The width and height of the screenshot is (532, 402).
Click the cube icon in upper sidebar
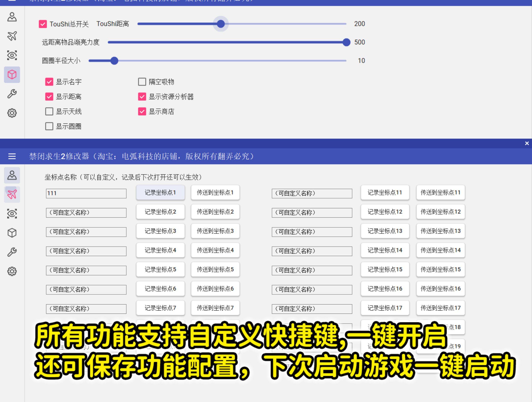point(12,75)
